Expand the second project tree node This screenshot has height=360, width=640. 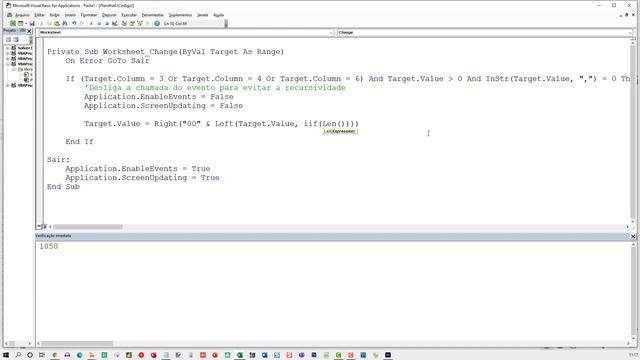click(x=7, y=53)
